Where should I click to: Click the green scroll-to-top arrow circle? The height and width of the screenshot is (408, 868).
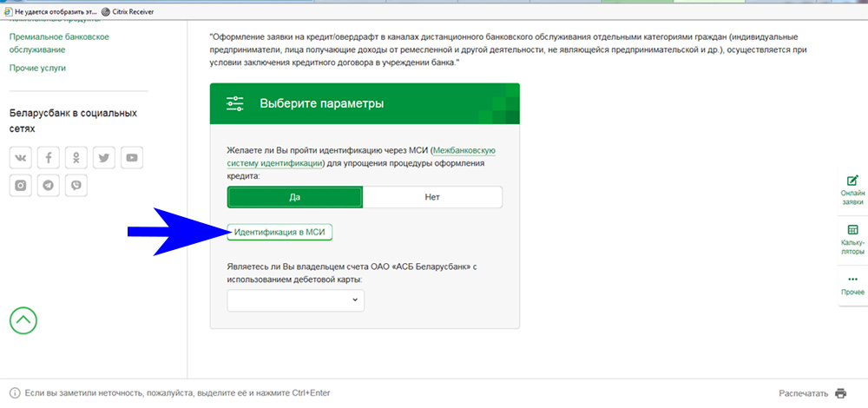coord(23,320)
